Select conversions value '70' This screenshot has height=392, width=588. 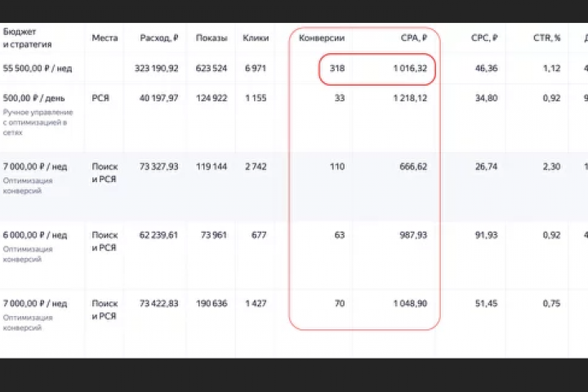pos(340,304)
